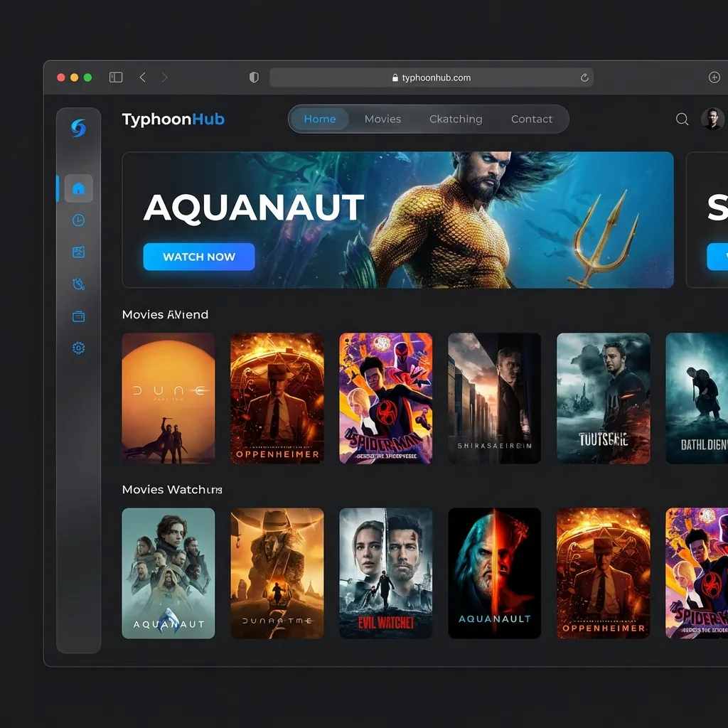Click the TyphoonHub swirl logo icon

[x=78, y=128]
